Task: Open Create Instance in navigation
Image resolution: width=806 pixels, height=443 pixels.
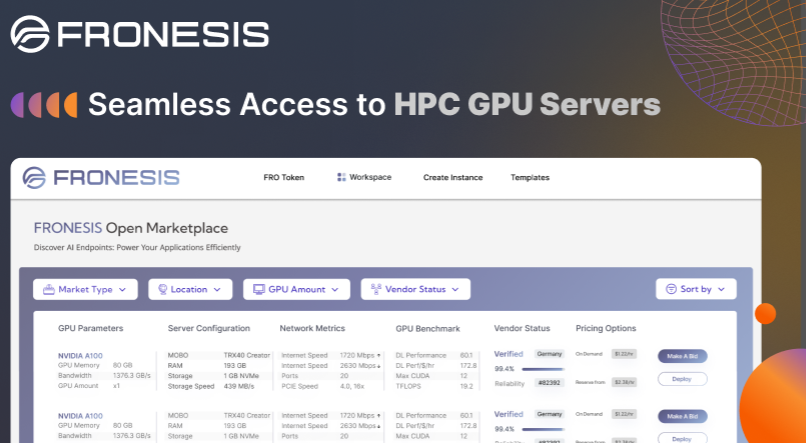Action: click(453, 177)
